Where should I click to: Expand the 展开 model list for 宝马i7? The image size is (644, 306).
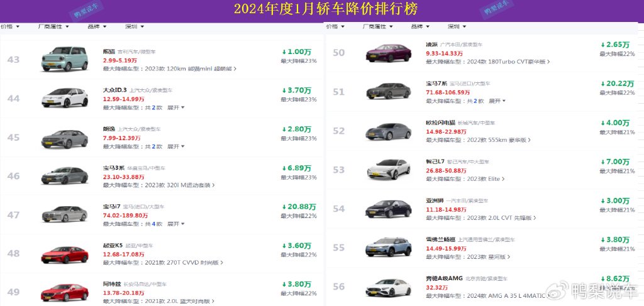(x=176, y=224)
